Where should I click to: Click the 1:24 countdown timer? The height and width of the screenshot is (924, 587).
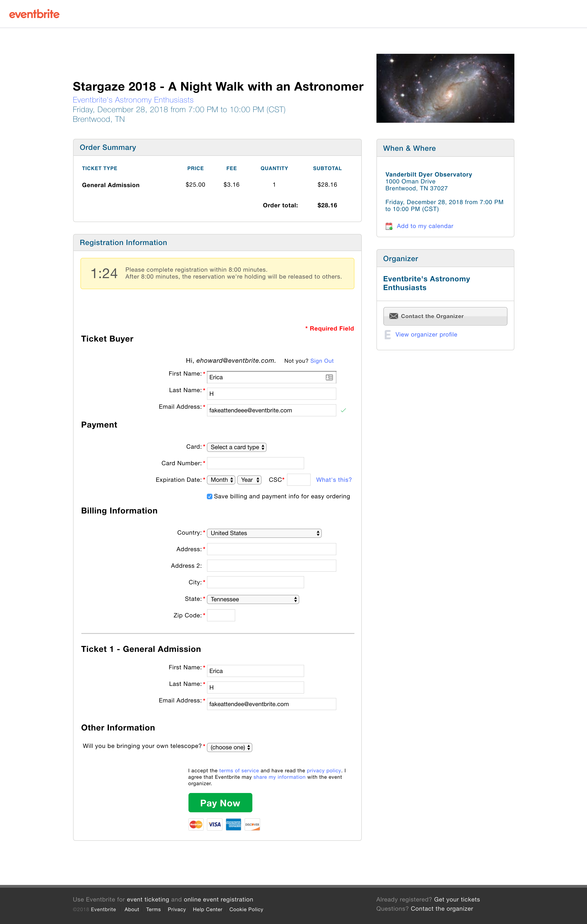click(104, 274)
